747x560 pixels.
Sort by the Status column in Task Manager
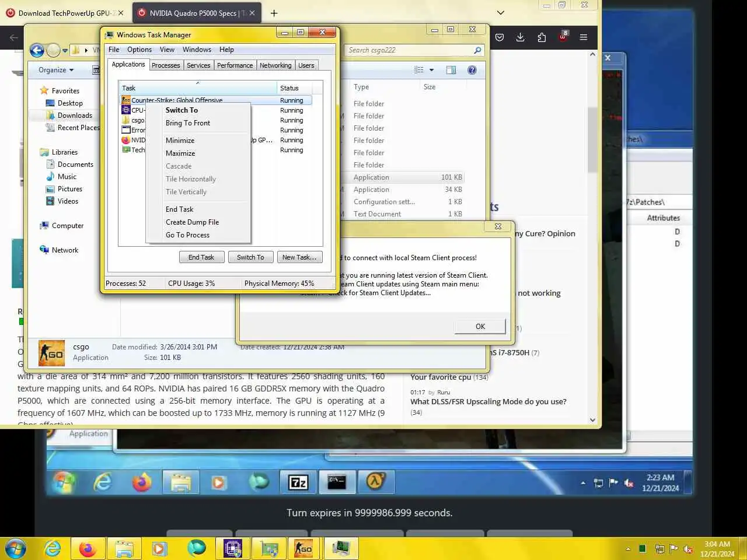coord(295,88)
